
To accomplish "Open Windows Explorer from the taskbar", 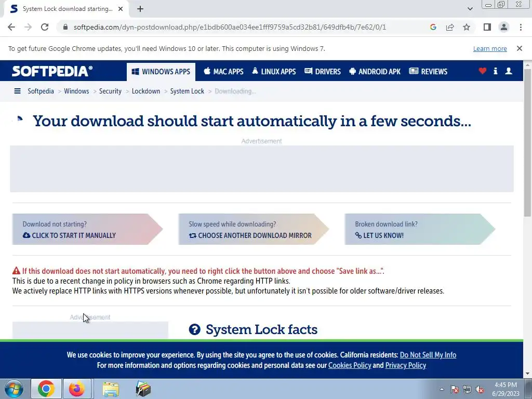I will pos(111,389).
